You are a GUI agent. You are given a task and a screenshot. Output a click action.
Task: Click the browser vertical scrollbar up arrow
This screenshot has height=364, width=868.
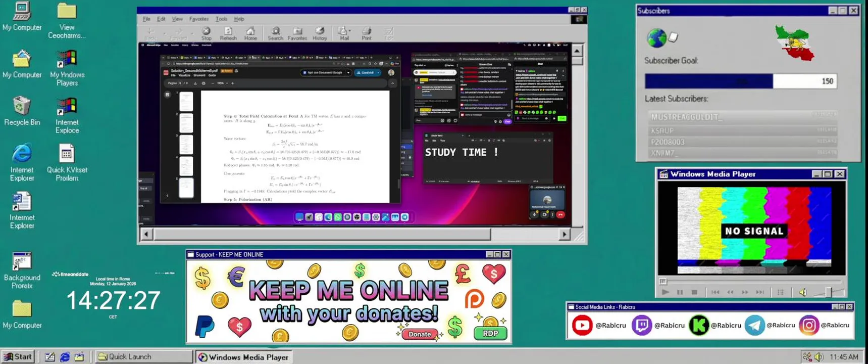577,51
